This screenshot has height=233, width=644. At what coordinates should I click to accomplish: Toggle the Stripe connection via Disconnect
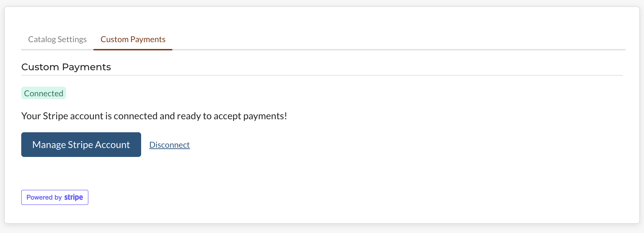[169, 145]
